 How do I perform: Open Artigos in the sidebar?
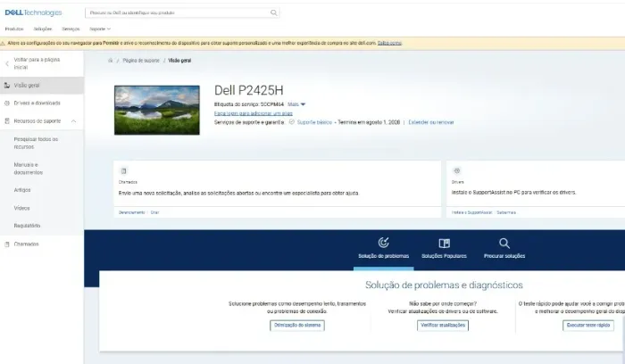pos(22,190)
